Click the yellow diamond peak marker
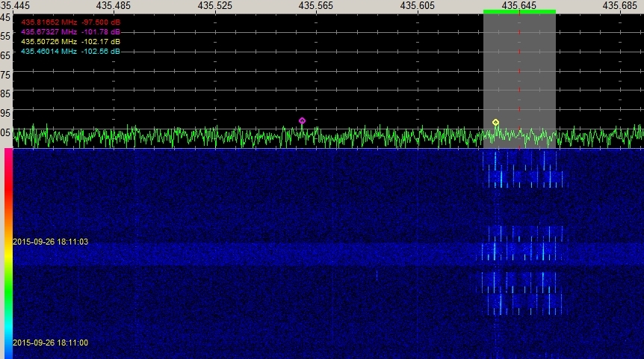This screenshot has width=644, height=359. (495, 122)
